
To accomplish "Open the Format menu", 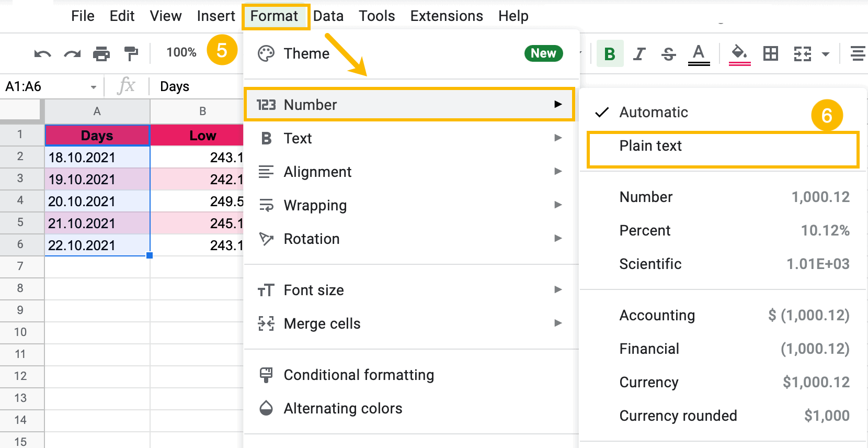I will (275, 16).
